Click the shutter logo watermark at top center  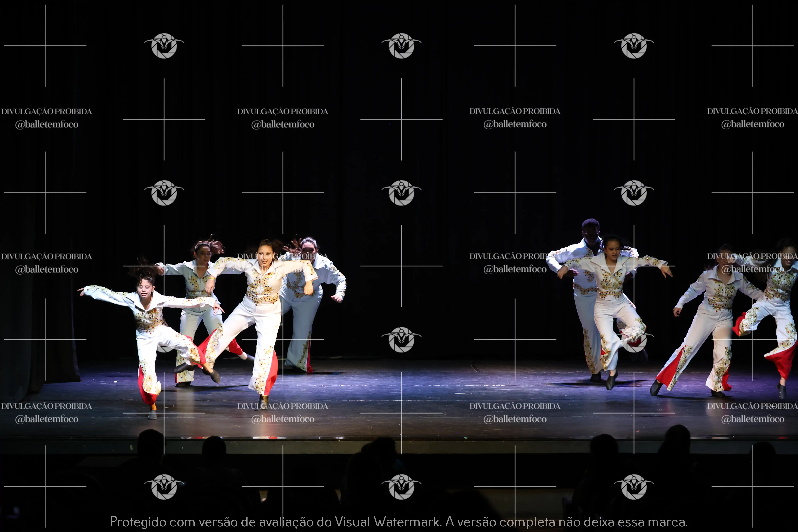click(x=401, y=46)
